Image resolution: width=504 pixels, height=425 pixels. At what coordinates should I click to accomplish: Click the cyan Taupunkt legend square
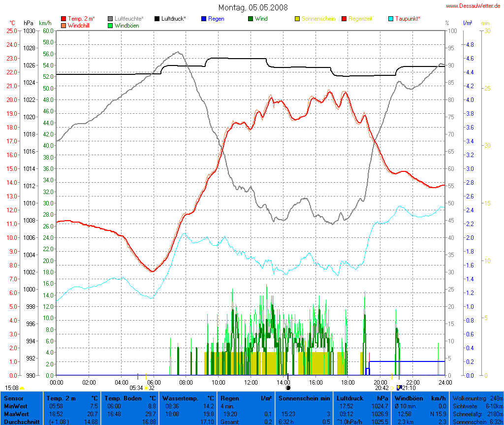tap(391, 19)
